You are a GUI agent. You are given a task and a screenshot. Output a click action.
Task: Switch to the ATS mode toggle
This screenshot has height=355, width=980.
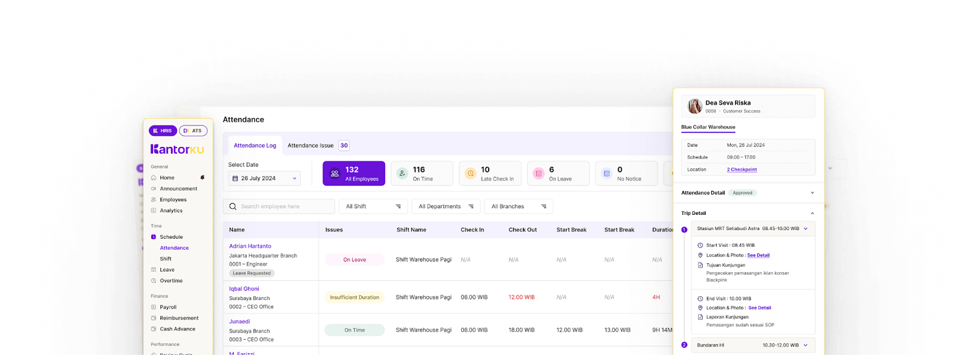coord(194,131)
